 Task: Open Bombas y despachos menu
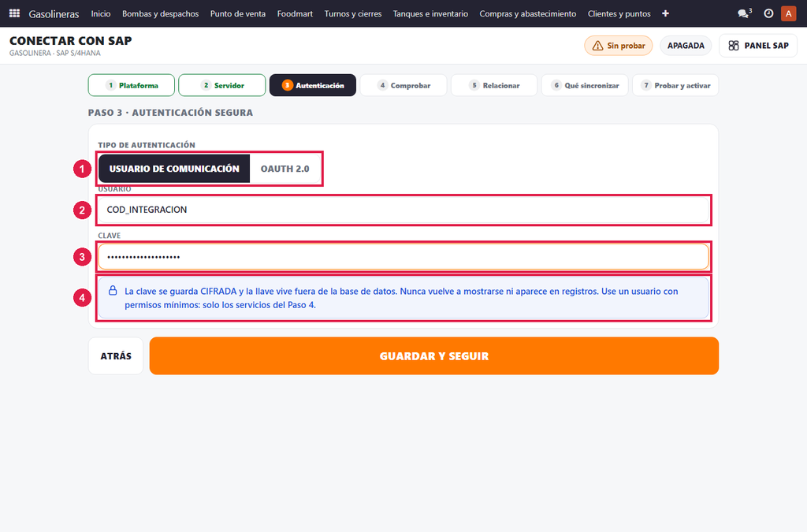click(x=161, y=14)
